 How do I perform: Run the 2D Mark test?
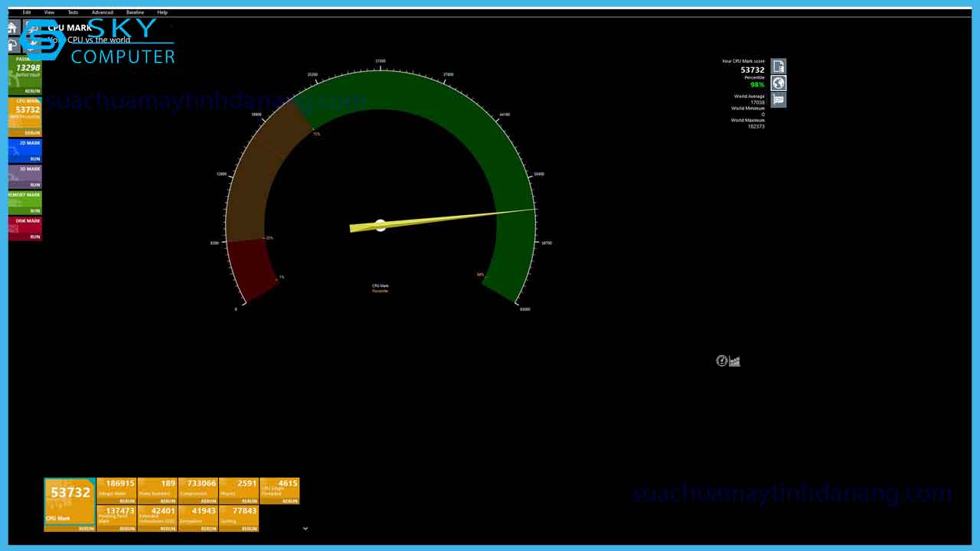pos(35,159)
